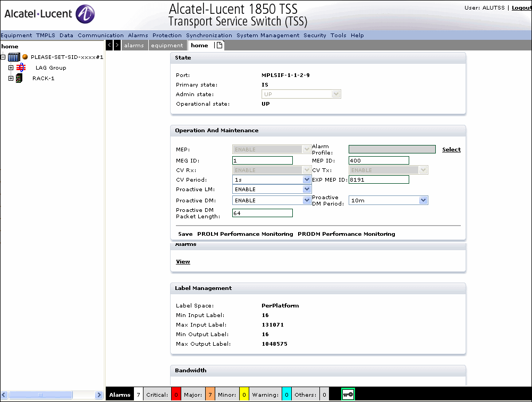Go back with the left tab arrow
This screenshot has width=532, height=402.
(109, 45)
